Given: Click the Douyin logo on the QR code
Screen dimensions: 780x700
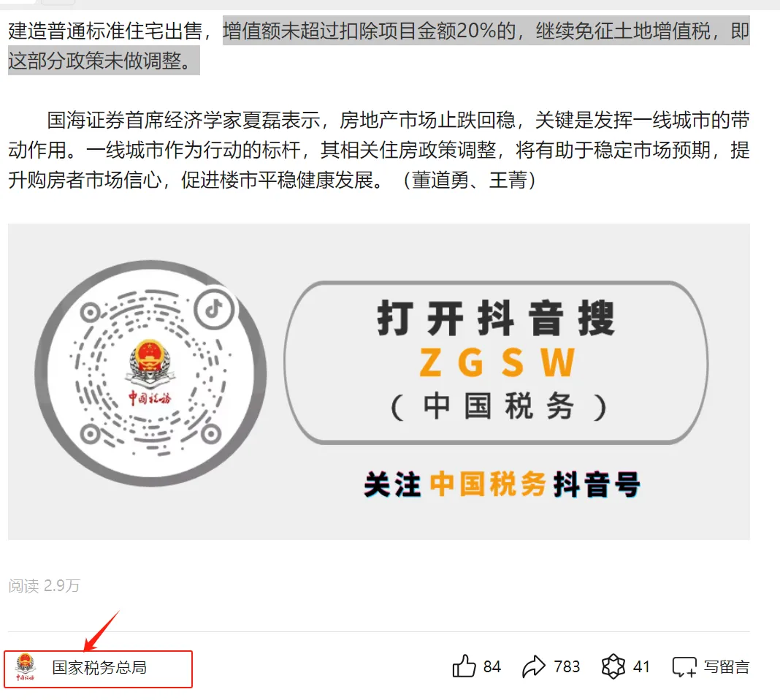Looking at the screenshot, I should click(x=214, y=309).
